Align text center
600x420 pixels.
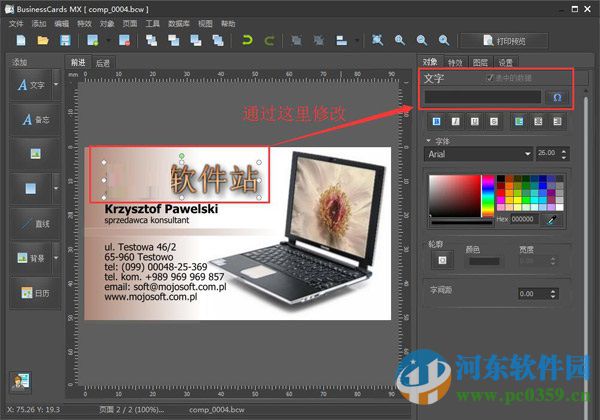tap(538, 122)
